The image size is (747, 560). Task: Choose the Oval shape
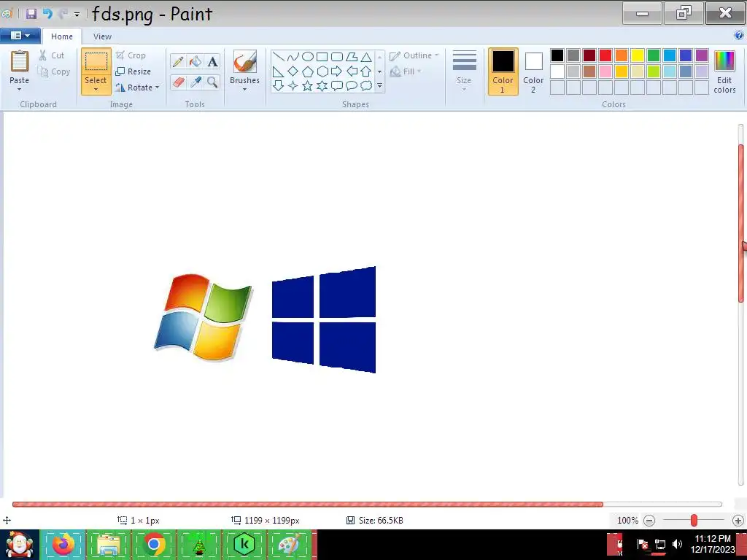coord(308,57)
